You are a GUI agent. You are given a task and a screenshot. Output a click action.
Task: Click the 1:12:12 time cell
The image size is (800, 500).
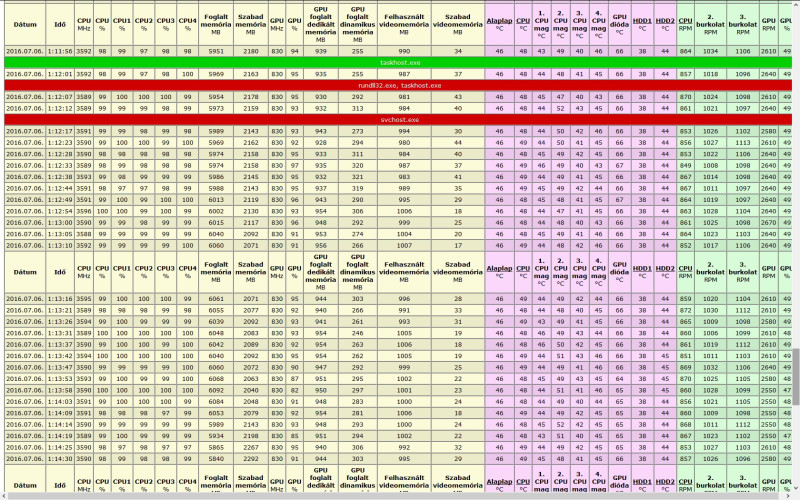pyautogui.click(x=60, y=108)
